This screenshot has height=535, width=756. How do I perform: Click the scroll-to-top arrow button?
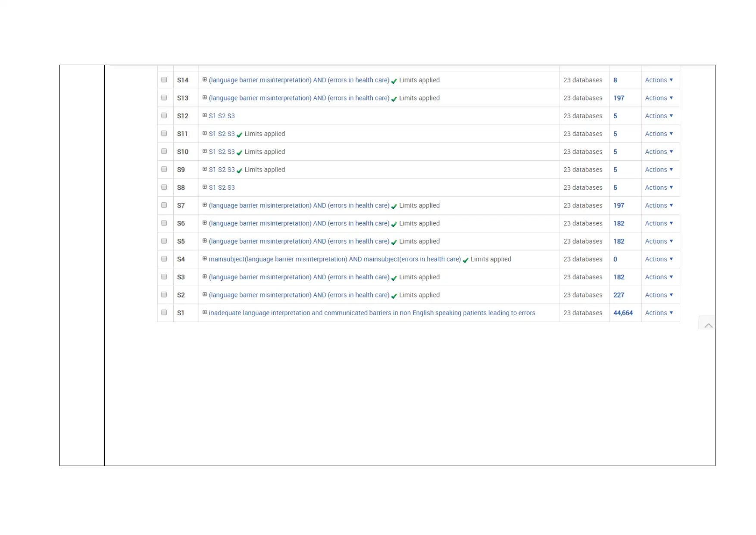[707, 323]
